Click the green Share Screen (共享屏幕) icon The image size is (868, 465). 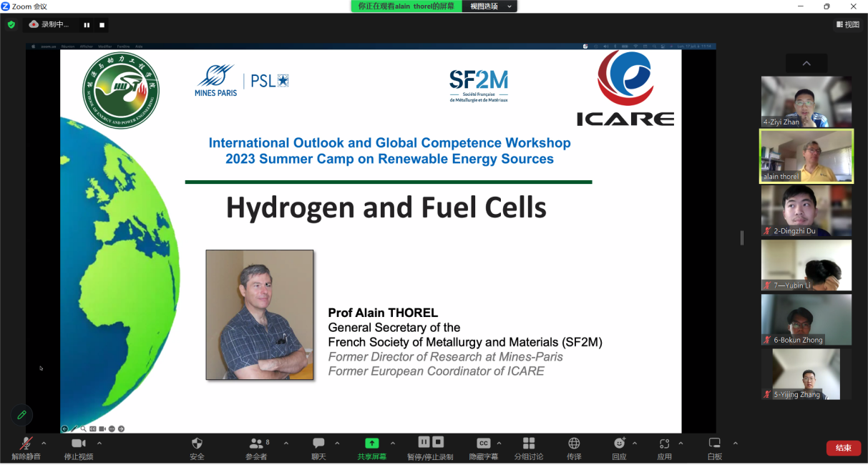[371, 444]
